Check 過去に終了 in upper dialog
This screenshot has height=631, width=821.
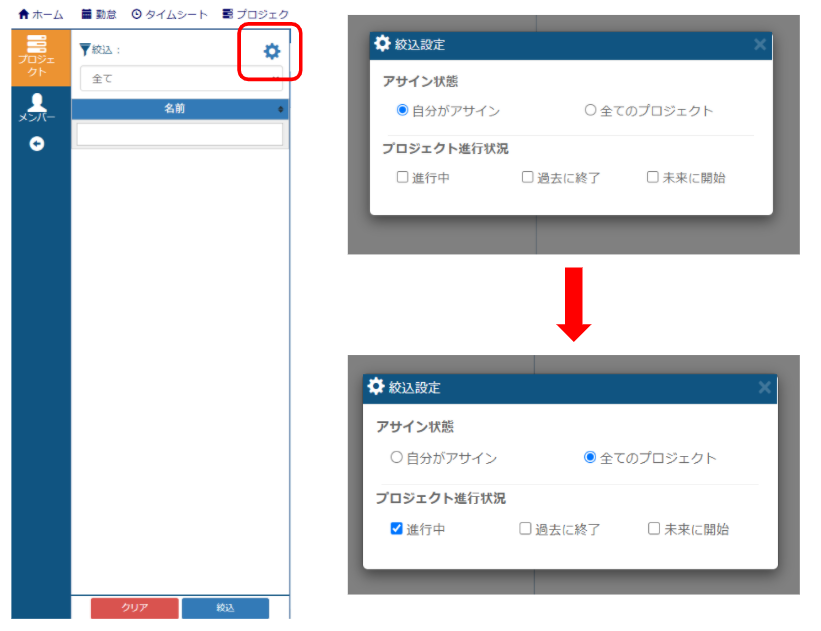pos(527,177)
